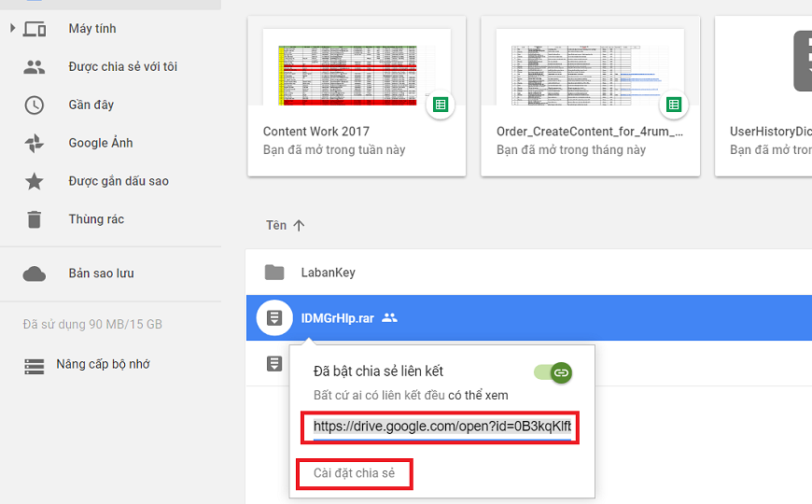This screenshot has height=504, width=812.
Task: Click the Máy tính computer icon
Action: (x=35, y=29)
